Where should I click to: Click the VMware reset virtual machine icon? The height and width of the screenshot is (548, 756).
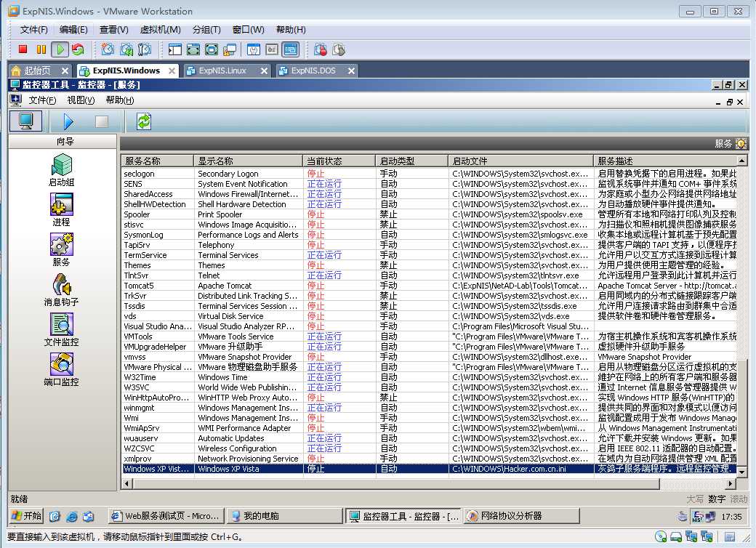[x=78, y=49]
